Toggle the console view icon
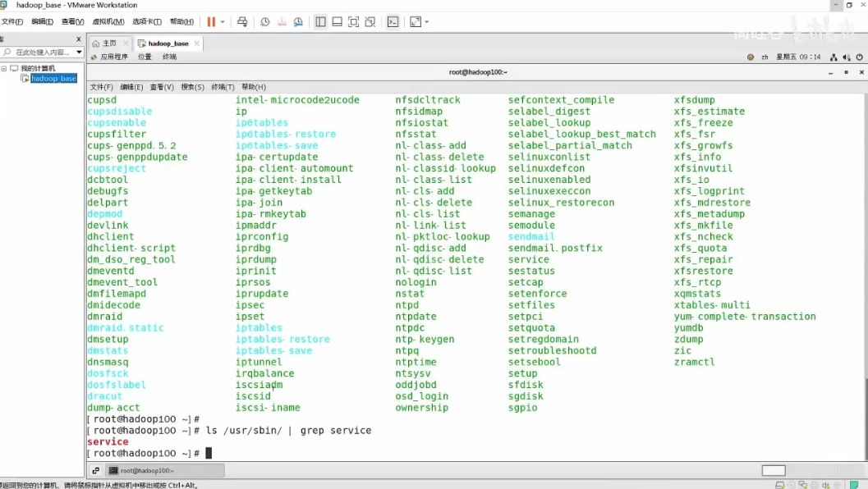This screenshot has height=489, width=868. tap(393, 21)
